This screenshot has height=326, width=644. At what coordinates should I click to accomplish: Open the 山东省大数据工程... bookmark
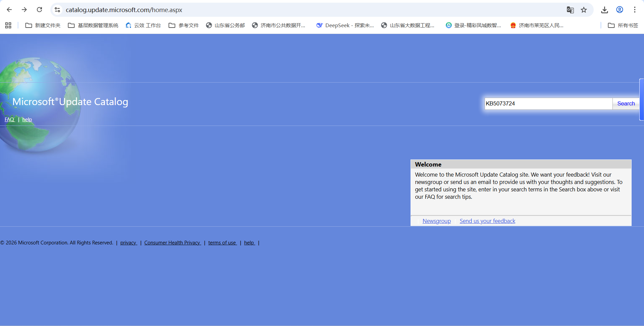click(x=408, y=25)
